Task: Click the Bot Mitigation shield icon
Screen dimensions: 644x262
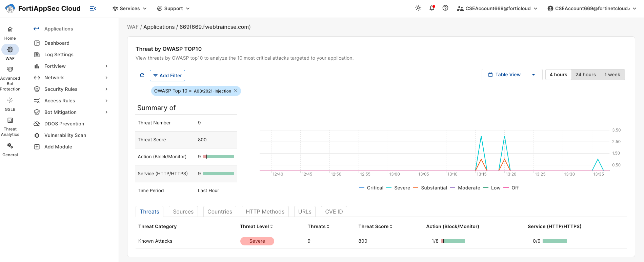Action: tap(37, 112)
